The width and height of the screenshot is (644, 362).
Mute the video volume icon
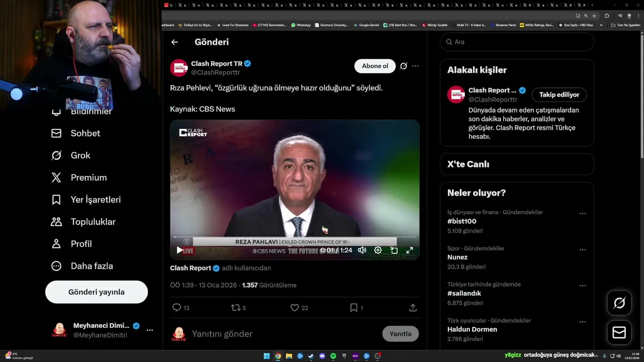click(x=362, y=250)
